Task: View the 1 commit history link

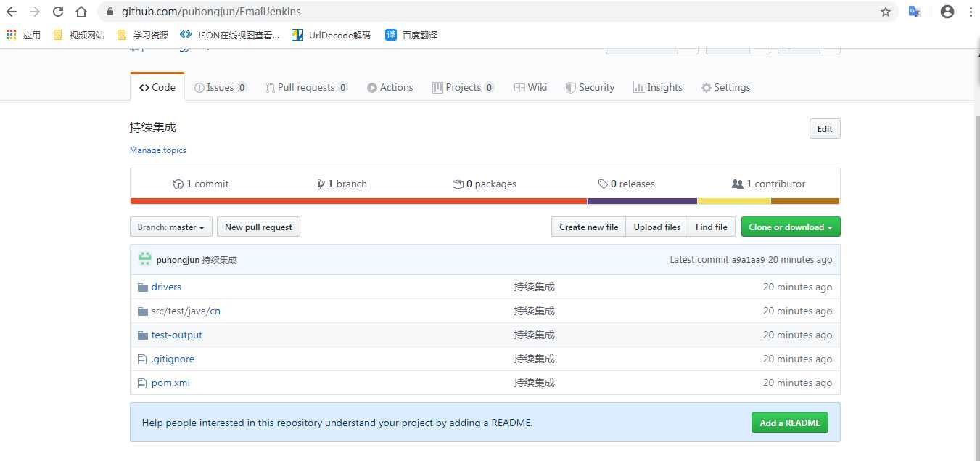Action: pyautogui.click(x=201, y=184)
